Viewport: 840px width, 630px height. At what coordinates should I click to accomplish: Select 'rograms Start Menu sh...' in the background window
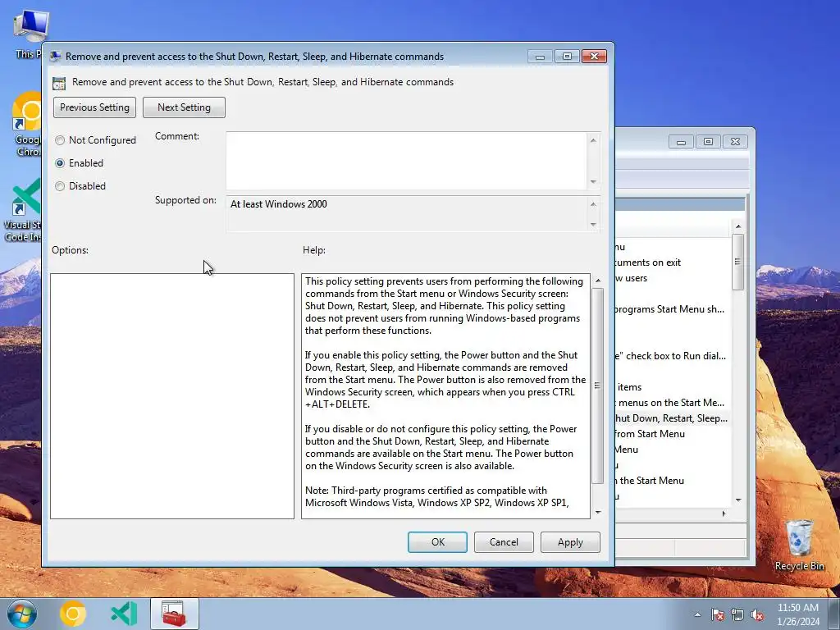[x=669, y=309]
